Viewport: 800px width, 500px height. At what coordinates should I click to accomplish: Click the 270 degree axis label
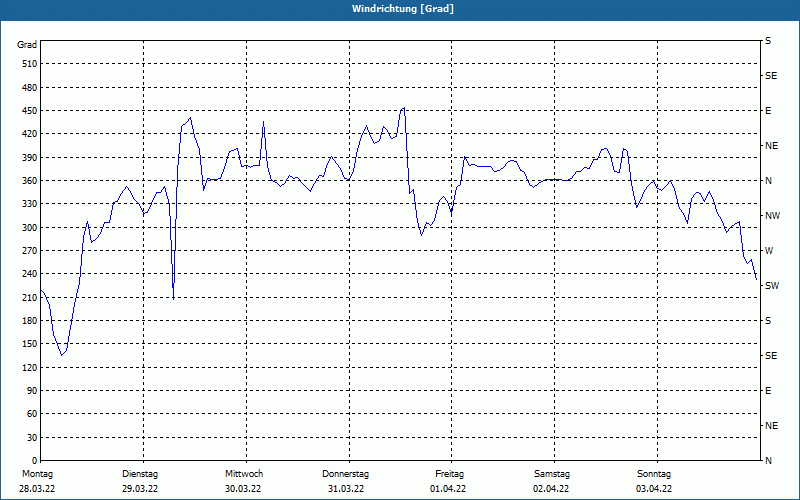tap(29, 251)
